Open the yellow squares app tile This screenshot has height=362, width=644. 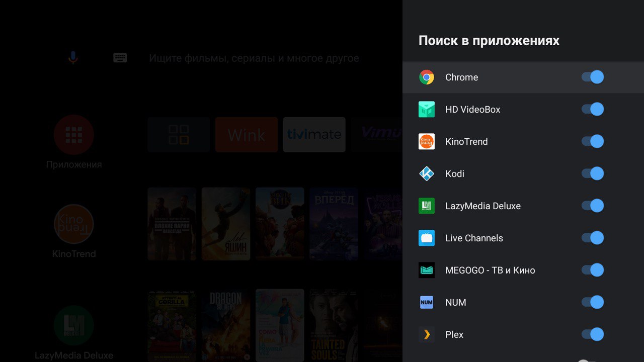(x=179, y=135)
